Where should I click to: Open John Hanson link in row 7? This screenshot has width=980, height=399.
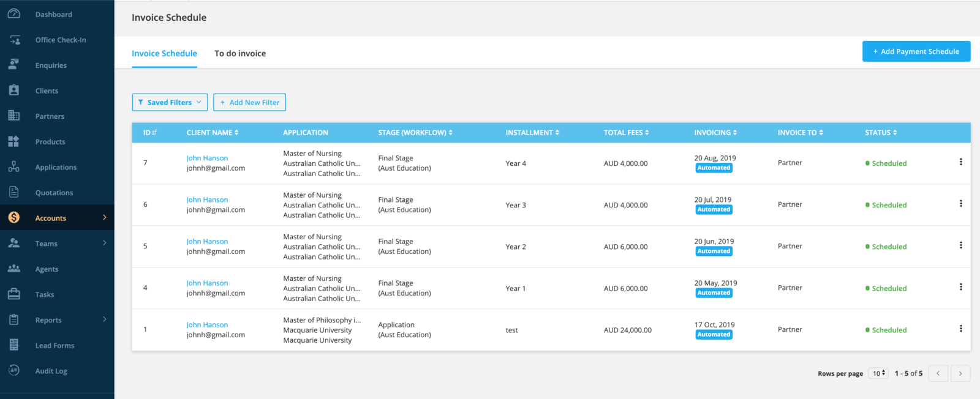click(207, 158)
